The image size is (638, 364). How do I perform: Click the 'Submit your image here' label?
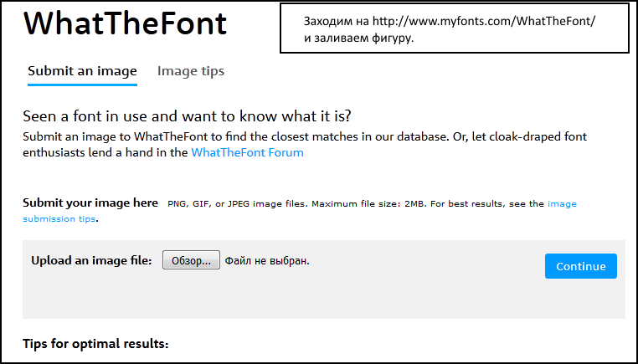[90, 203]
